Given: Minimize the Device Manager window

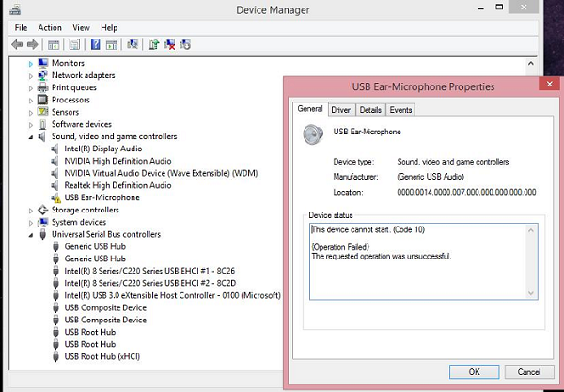Looking at the screenshot, I should [x=481, y=8].
